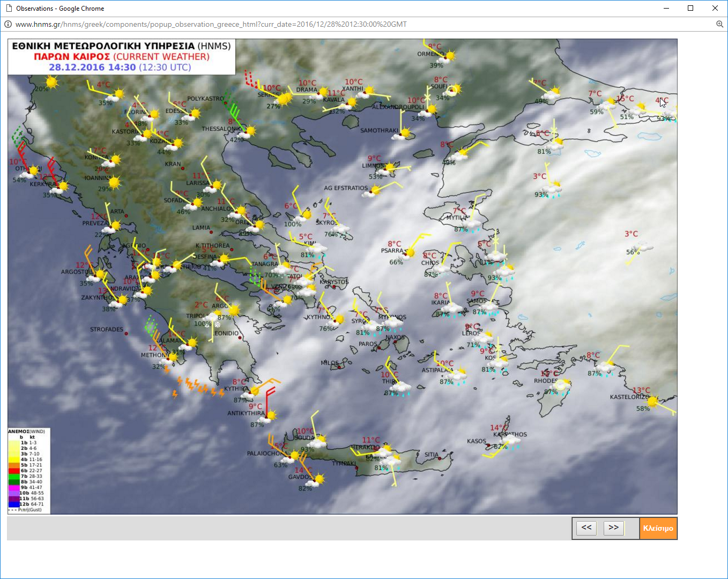Click the "TYMPAKI" station label

coord(344,463)
